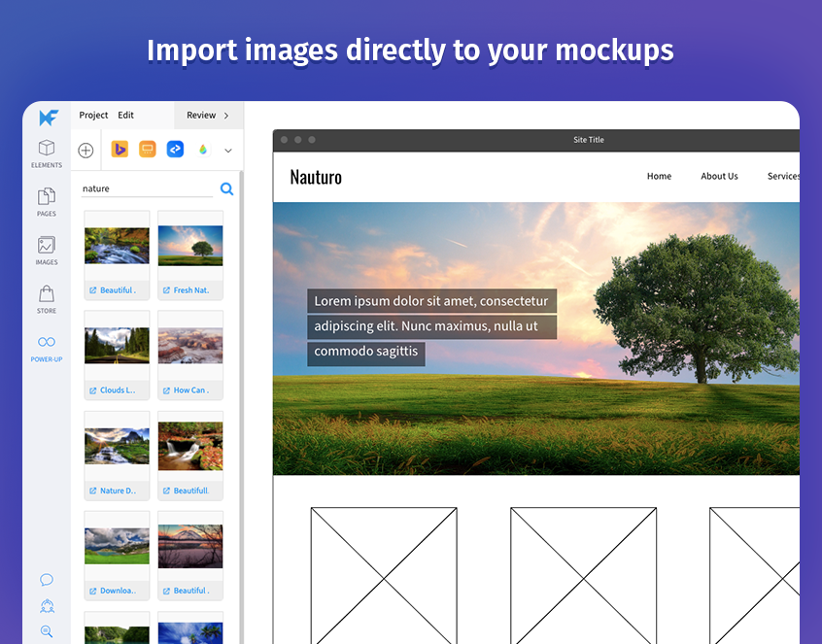Click the Mockflow logo icon
The width and height of the screenshot is (822, 644).
pos(49,118)
